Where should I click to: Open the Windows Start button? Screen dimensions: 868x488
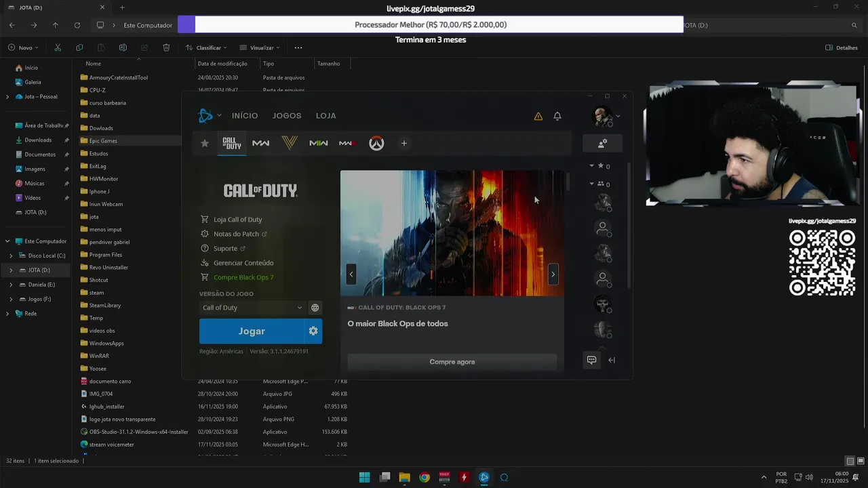[x=364, y=477]
